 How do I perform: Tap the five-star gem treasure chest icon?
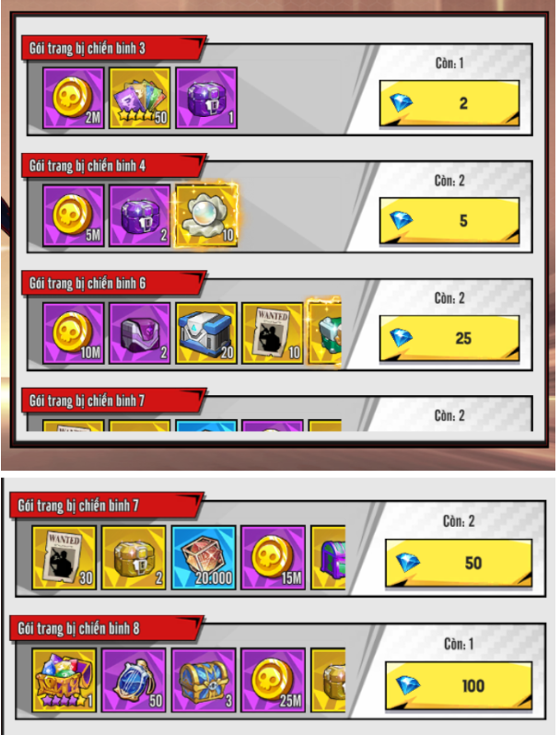pyautogui.click(x=64, y=680)
